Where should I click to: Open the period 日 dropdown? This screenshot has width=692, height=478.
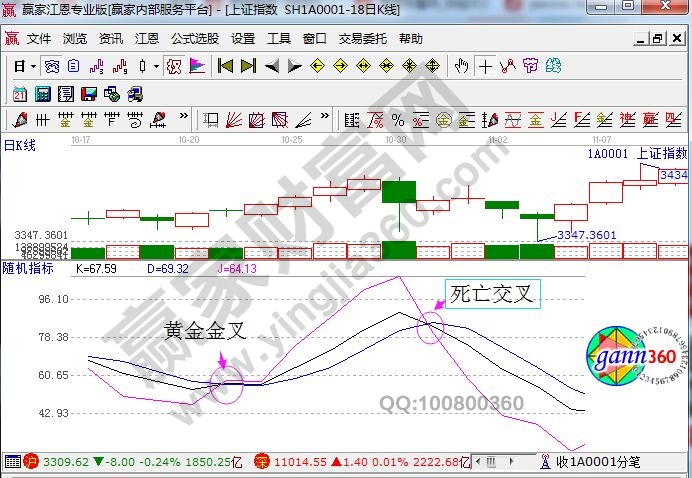coord(25,67)
